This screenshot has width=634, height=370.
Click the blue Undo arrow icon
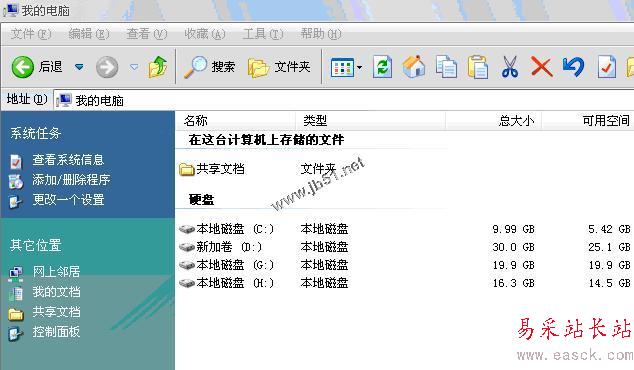(573, 67)
